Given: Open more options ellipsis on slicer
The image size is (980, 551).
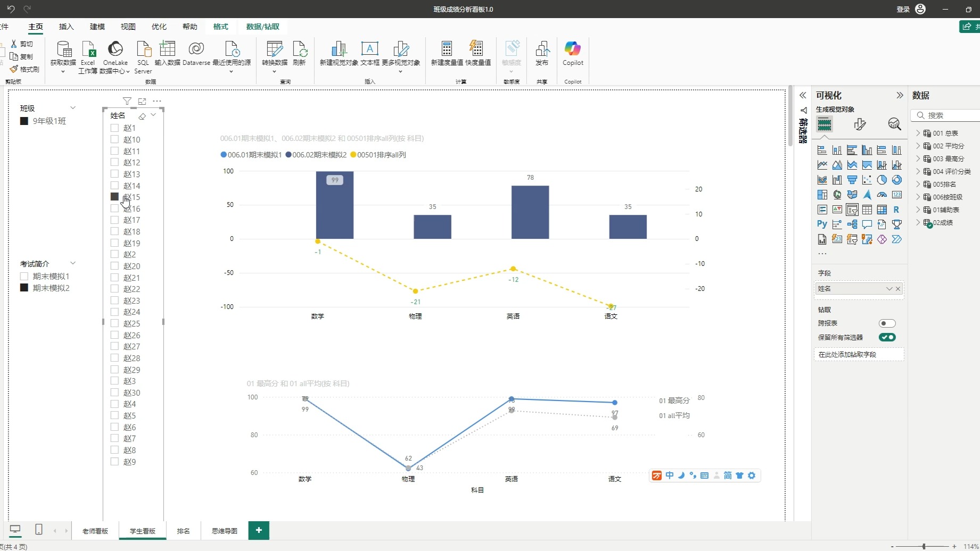Looking at the screenshot, I should (x=157, y=101).
